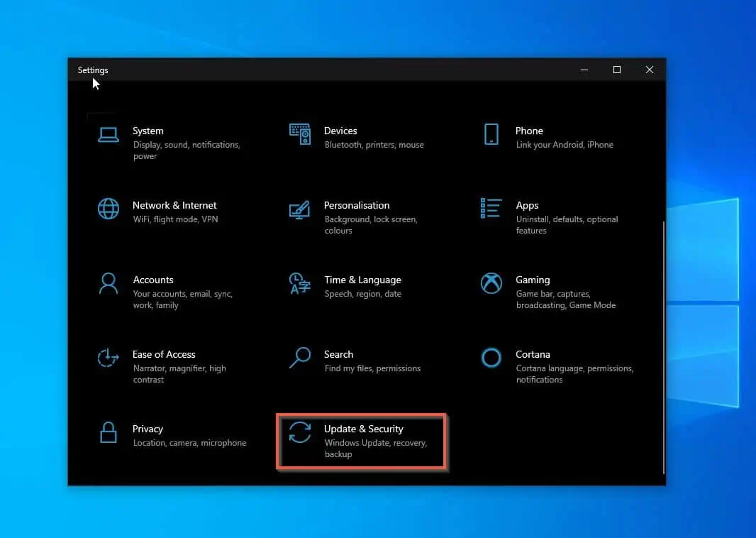This screenshot has width=756, height=538.
Task: Click 'Find my files, permissions' text
Action: (x=372, y=368)
